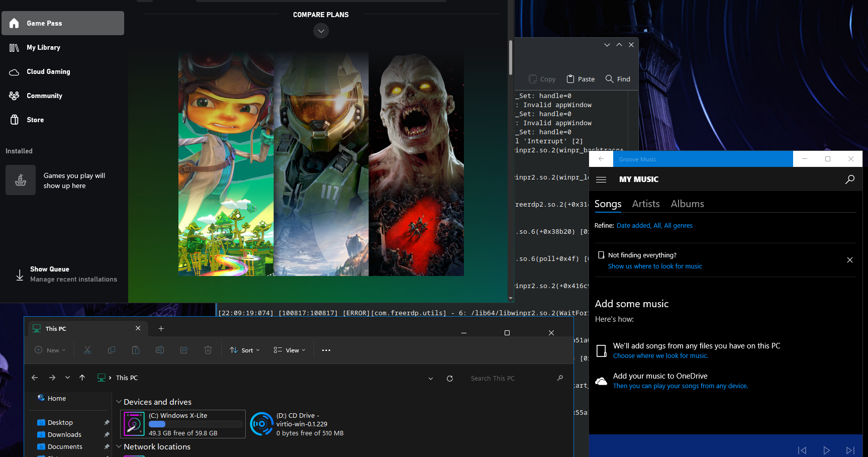Click the Game Pass home icon

coord(14,23)
